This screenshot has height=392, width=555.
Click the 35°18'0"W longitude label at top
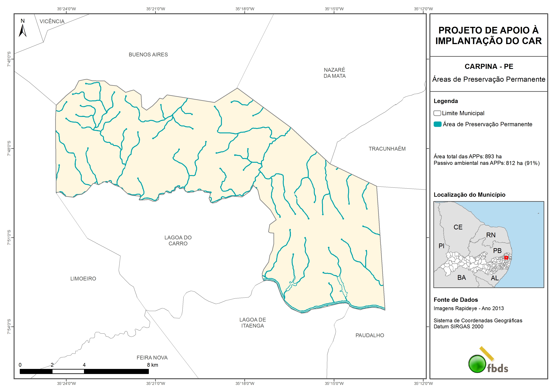[245, 9]
